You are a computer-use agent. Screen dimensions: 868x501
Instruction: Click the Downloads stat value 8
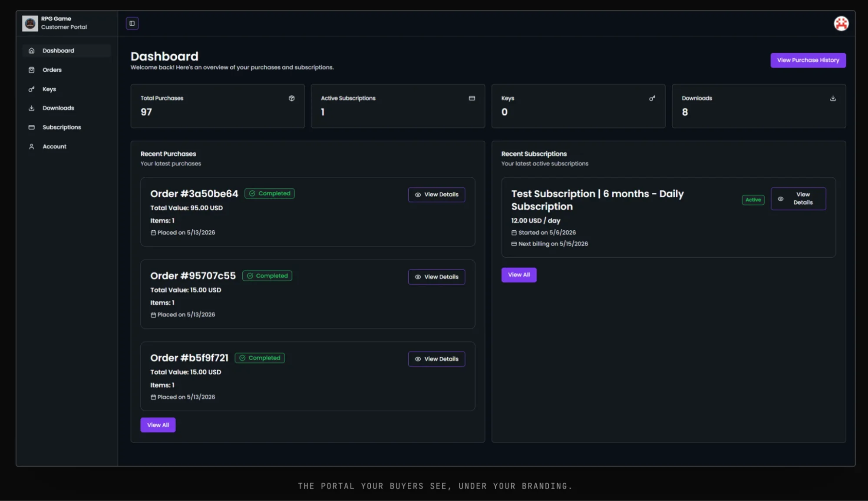coord(685,112)
